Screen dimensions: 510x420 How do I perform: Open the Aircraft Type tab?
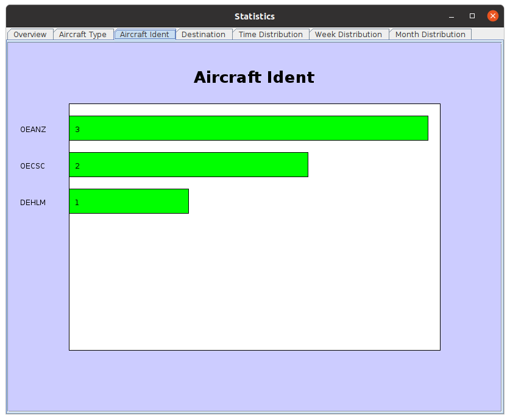click(83, 35)
